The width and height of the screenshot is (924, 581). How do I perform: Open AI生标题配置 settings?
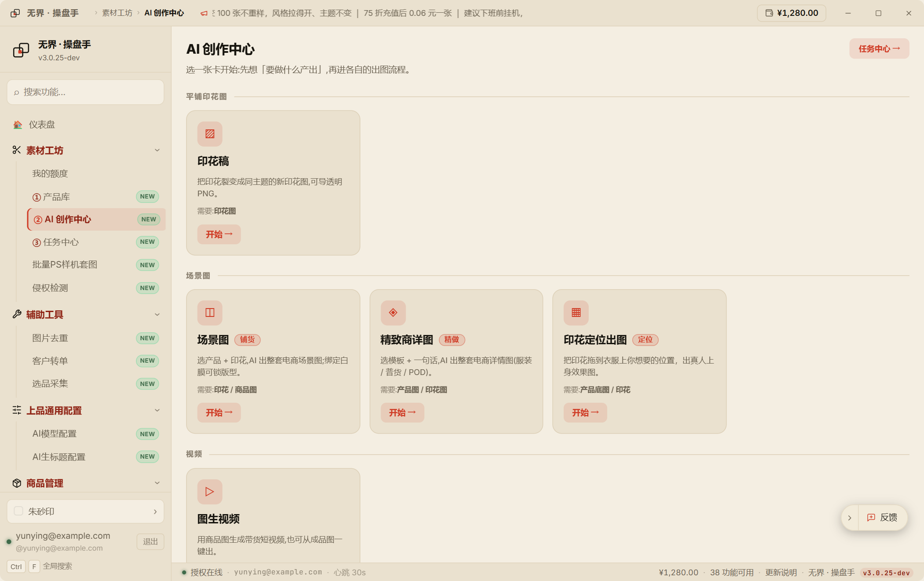(95, 457)
